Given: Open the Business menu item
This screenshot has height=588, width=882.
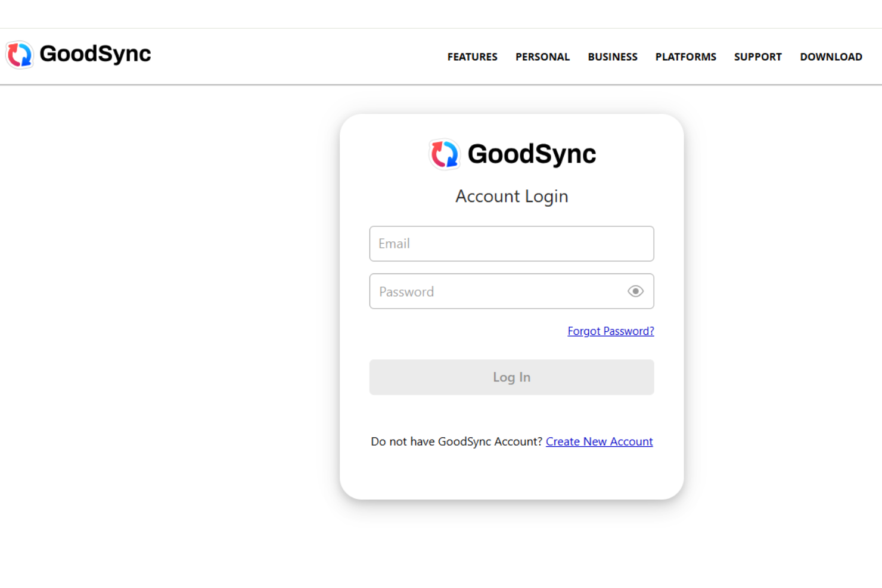Looking at the screenshot, I should [x=613, y=57].
